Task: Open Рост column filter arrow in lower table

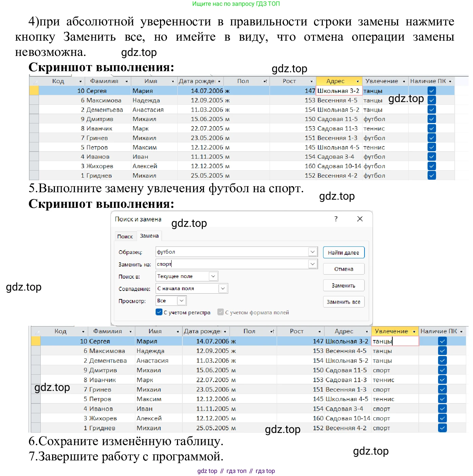Action: point(319,332)
